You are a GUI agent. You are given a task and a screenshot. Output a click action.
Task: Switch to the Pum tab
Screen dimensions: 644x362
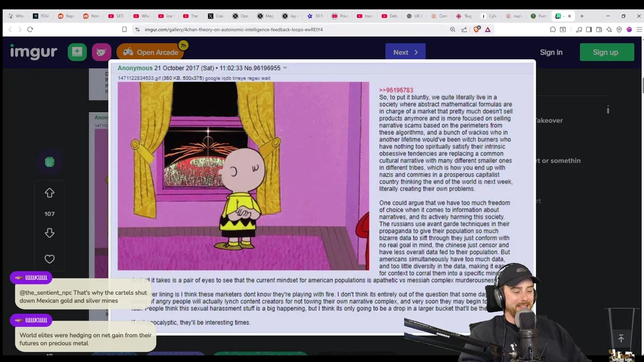(538, 16)
